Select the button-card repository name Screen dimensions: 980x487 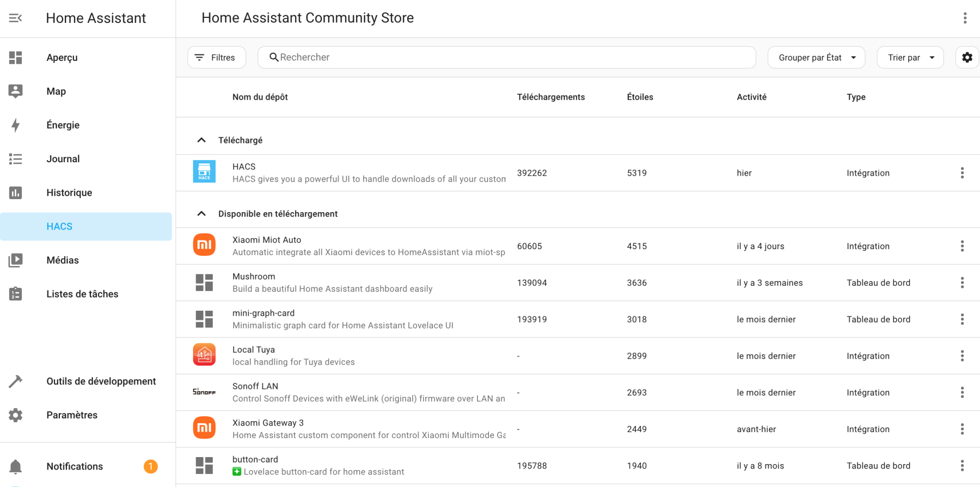[255, 459]
